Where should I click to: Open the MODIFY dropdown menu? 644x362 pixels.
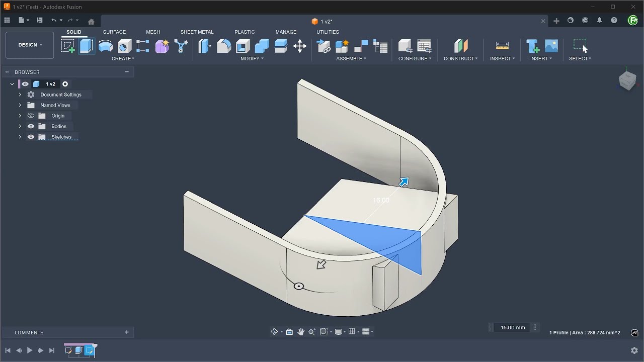point(252,59)
